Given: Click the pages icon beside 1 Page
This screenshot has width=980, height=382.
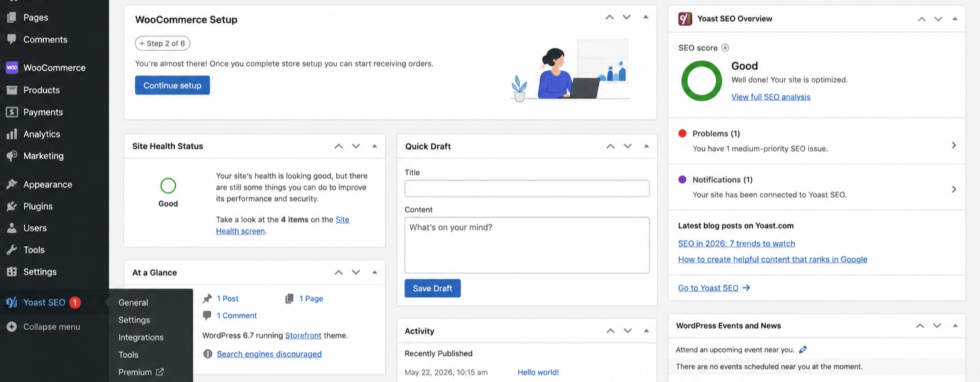Looking at the screenshot, I should 290,298.
